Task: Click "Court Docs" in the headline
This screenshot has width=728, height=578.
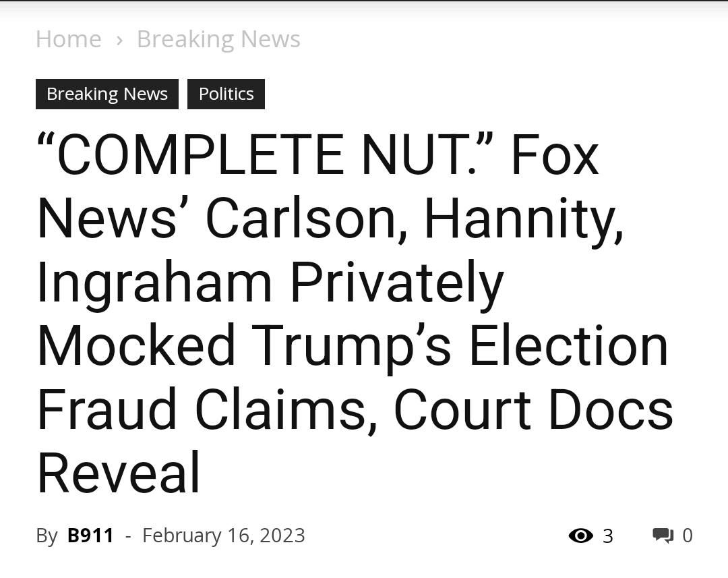Action: click(533, 409)
